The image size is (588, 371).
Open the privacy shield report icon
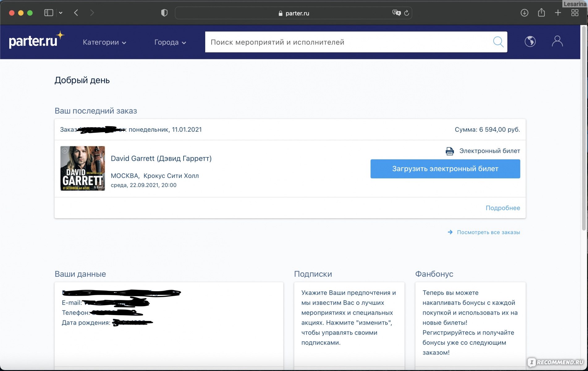[x=164, y=13]
